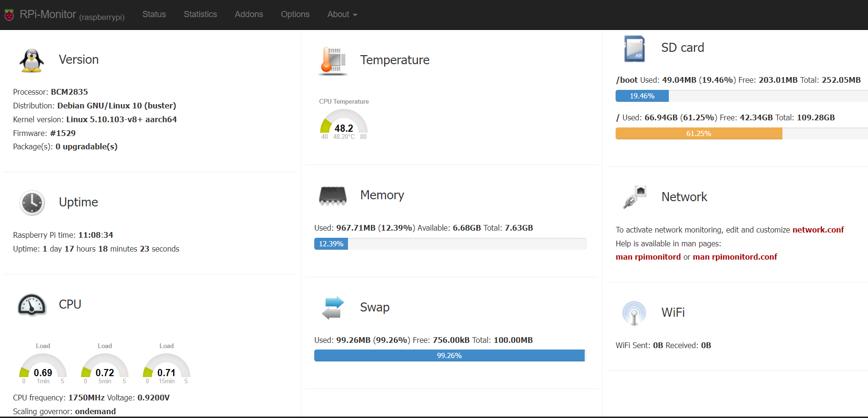The image size is (868, 418).
Task: Open the Status menu item
Action: click(x=154, y=14)
